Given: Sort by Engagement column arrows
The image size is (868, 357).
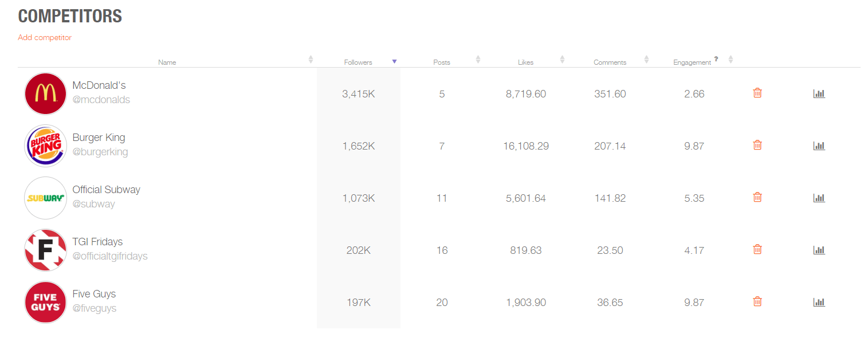Looking at the screenshot, I should [730, 60].
